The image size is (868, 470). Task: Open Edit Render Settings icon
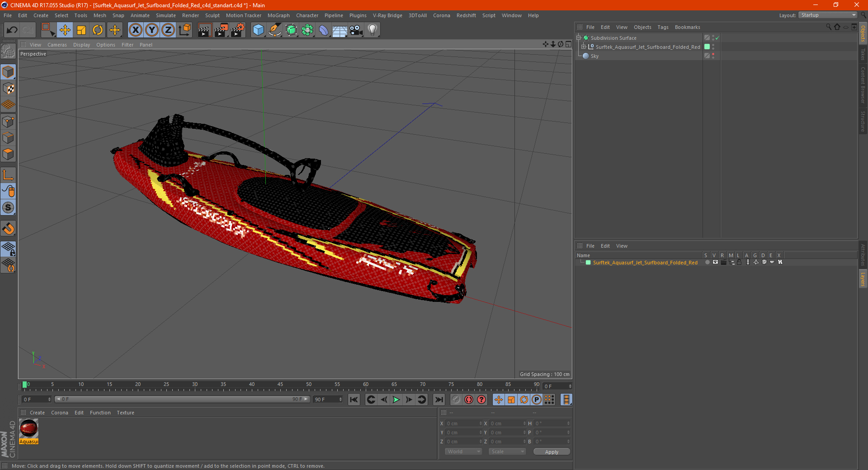(238, 30)
